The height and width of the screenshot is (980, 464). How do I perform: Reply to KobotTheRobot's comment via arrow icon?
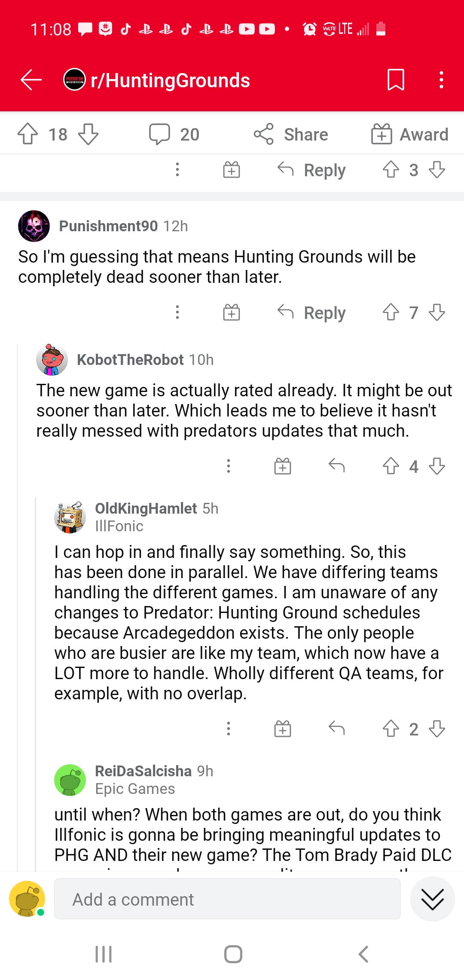point(337,466)
